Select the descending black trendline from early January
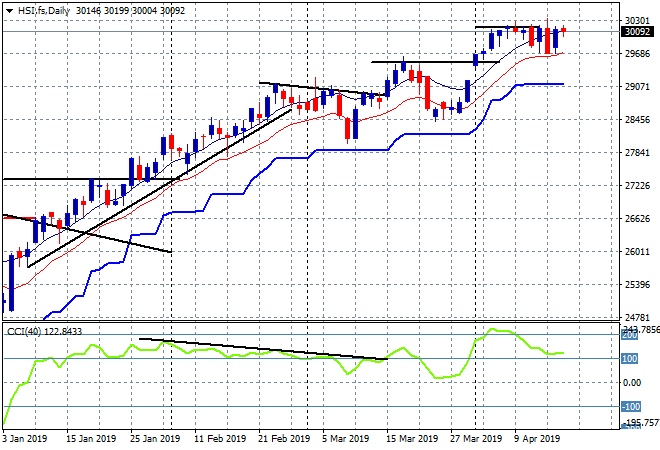The width and height of the screenshot is (660, 450). pyautogui.click(x=87, y=234)
